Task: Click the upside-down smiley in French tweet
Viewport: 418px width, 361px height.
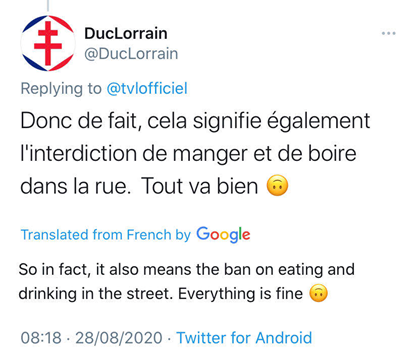Action: (277, 186)
